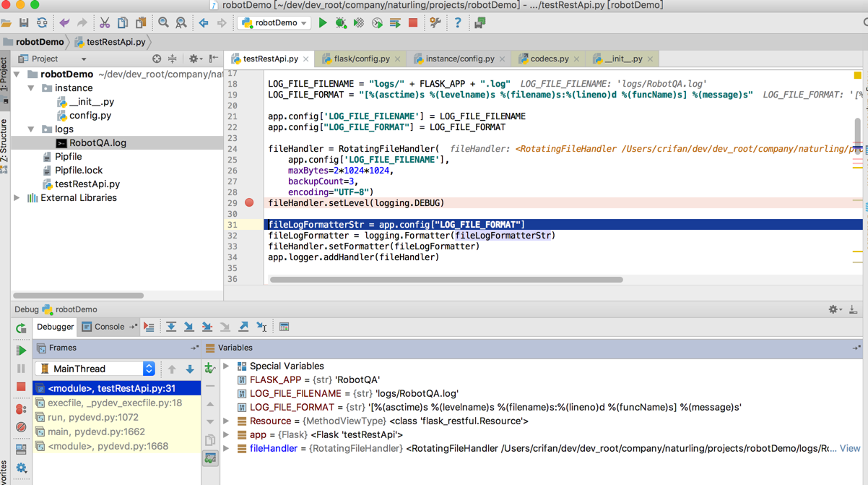Expand the fileHandler variable
This screenshot has height=485, width=868.
click(x=226, y=449)
